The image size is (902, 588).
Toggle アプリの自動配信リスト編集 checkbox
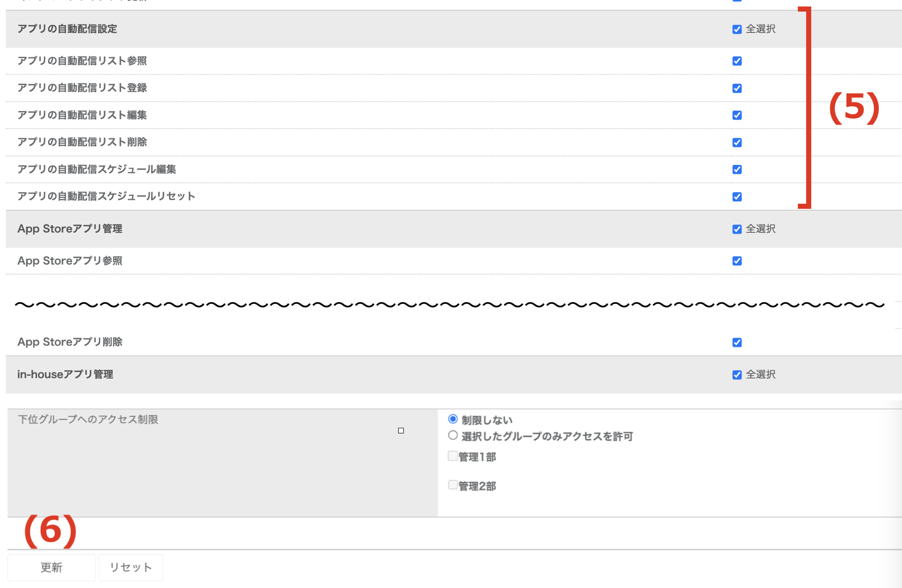737,115
